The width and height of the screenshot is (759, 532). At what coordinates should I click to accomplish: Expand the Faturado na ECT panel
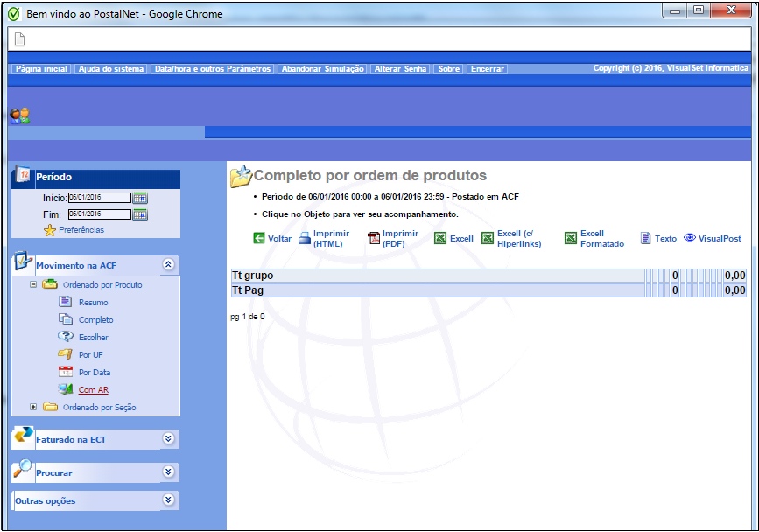coord(169,438)
